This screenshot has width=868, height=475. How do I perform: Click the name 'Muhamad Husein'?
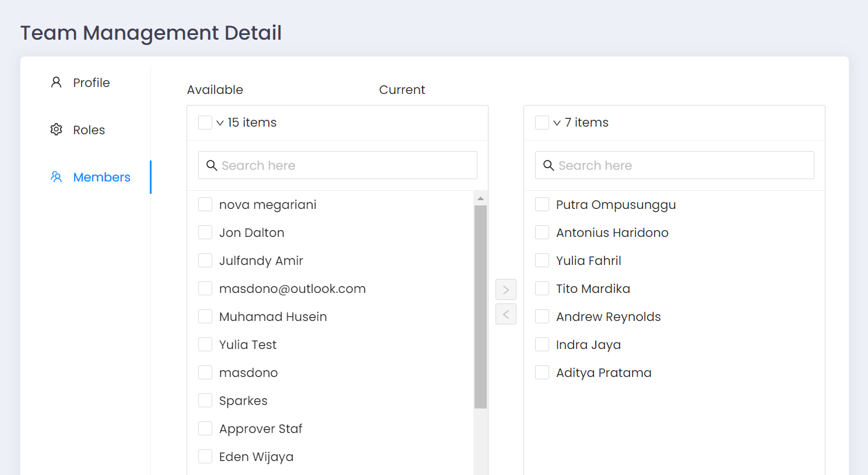point(273,317)
